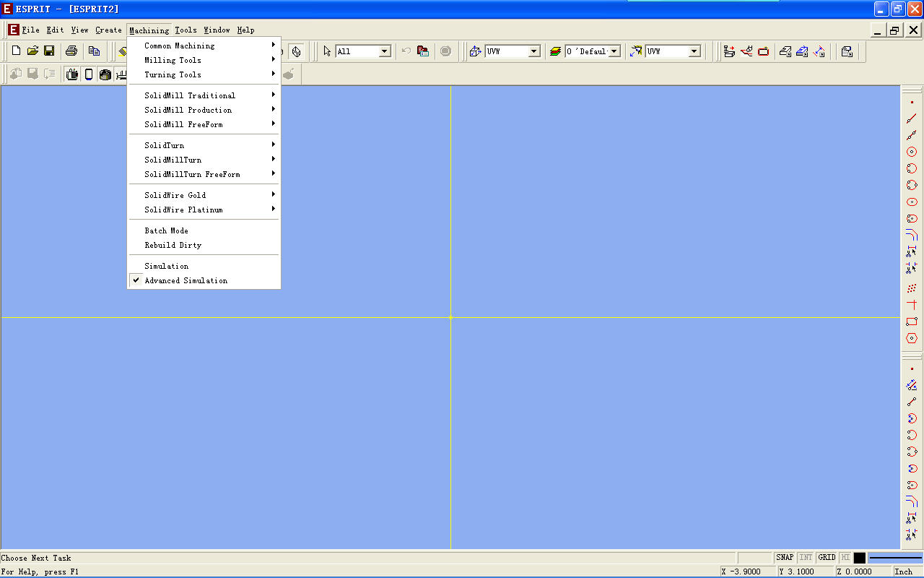Click the red rectangle toolbar icon

click(x=763, y=51)
